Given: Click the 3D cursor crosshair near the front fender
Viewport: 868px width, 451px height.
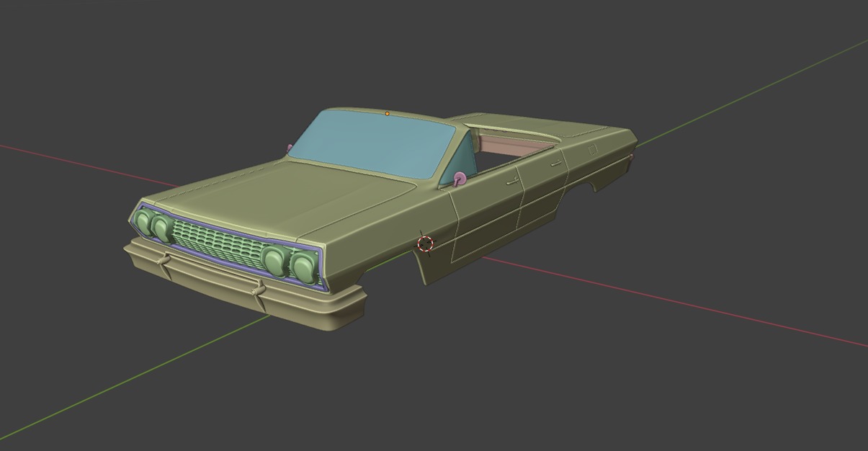Looking at the screenshot, I should tap(426, 244).
